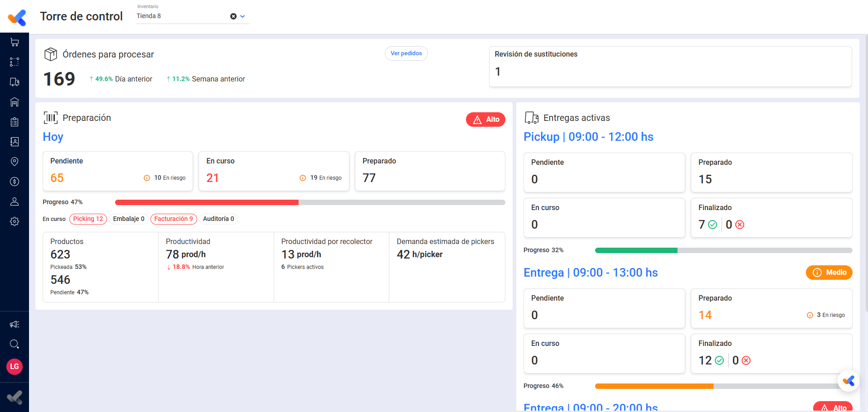The height and width of the screenshot is (412, 868).
Task: Select the Picking 12 chip
Action: [x=88, y=219]
